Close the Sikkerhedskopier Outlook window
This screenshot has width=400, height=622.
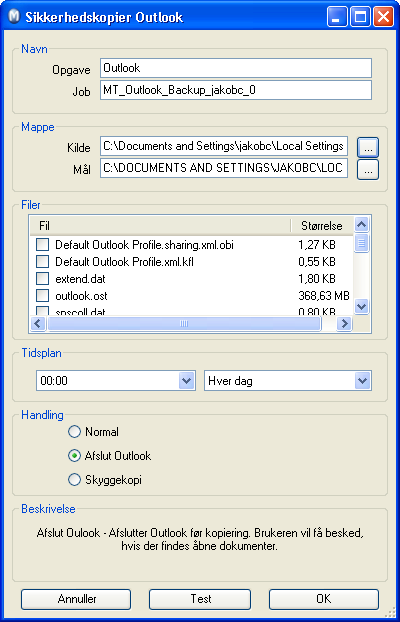(384, 18)
